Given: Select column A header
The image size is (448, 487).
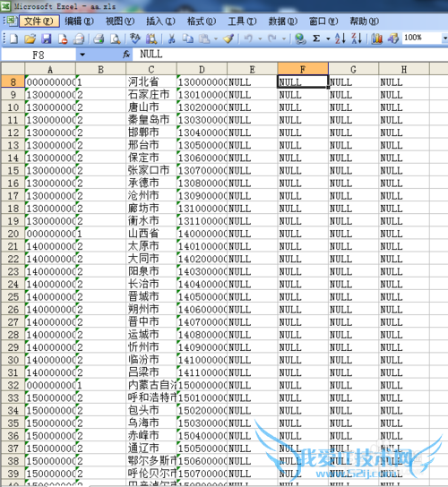Looking at the screenshot, I should coord(50,69).
